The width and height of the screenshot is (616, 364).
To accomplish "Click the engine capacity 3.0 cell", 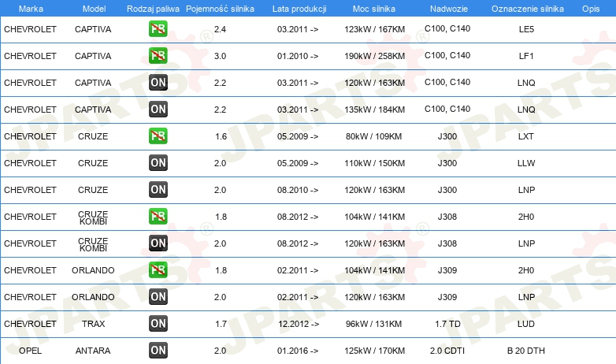I will [x=220, y=56].
